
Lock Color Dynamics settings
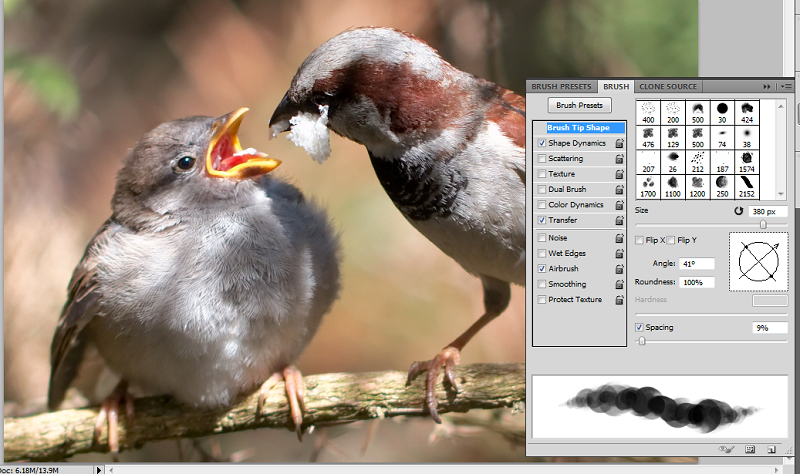point(619,205)
